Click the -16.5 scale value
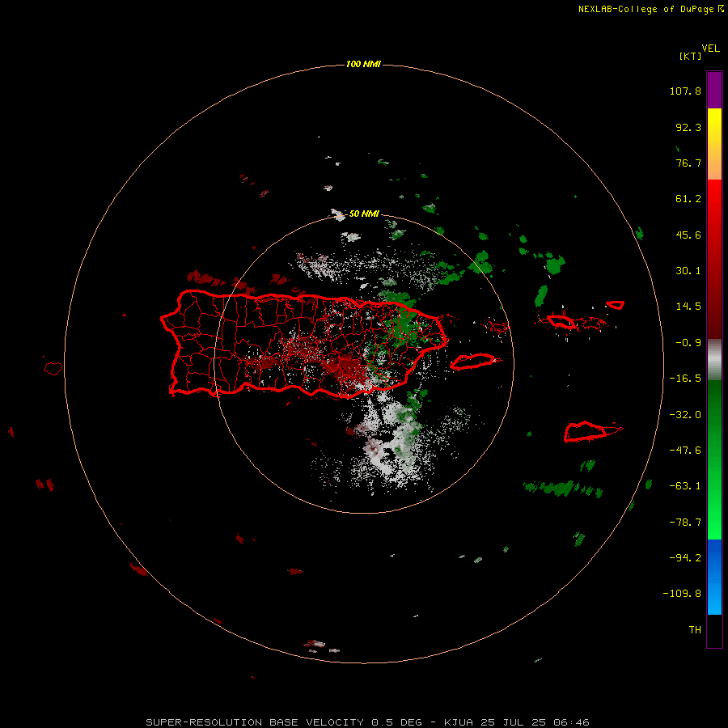Screen dimensions: 728x728 pyautogui.click(x=685, y=379)
